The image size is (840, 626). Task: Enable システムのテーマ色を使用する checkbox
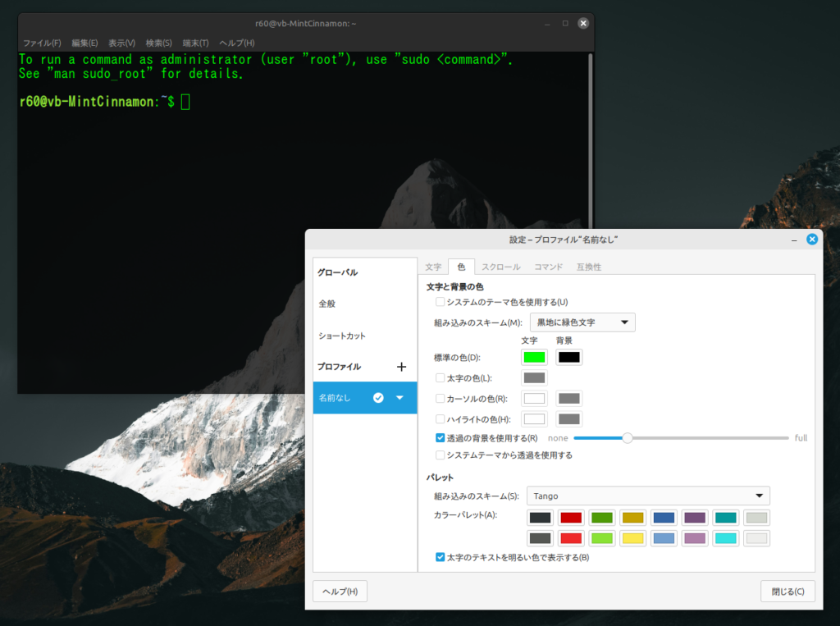[441, 302]
